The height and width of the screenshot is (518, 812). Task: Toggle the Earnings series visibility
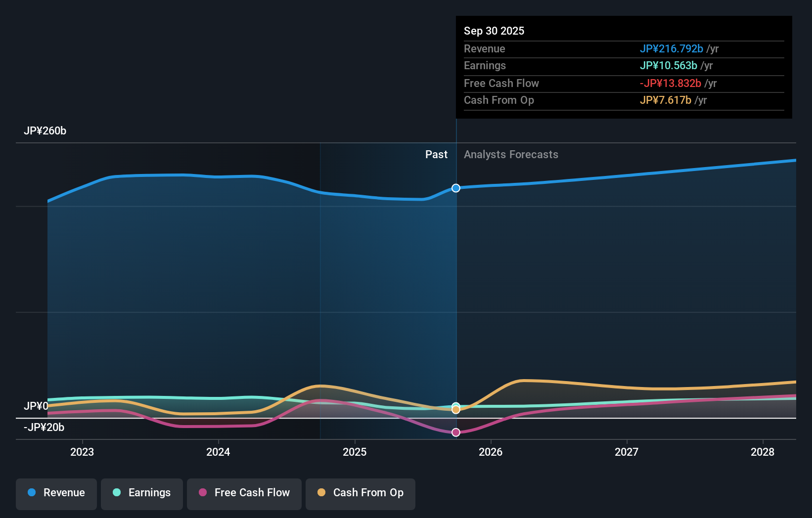(142, 493)
